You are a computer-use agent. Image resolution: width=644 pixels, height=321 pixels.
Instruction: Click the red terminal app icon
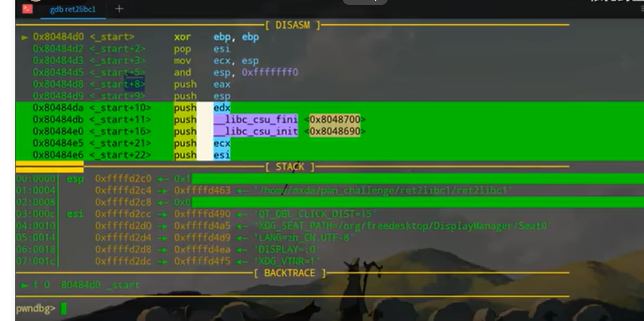tap(27, 9)
